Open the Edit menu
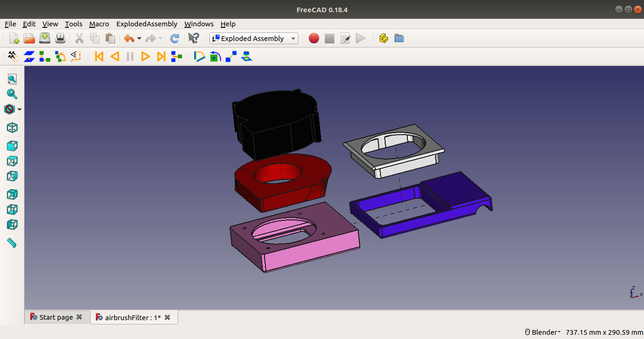This screenshot has width=644, height=339. 29,24
